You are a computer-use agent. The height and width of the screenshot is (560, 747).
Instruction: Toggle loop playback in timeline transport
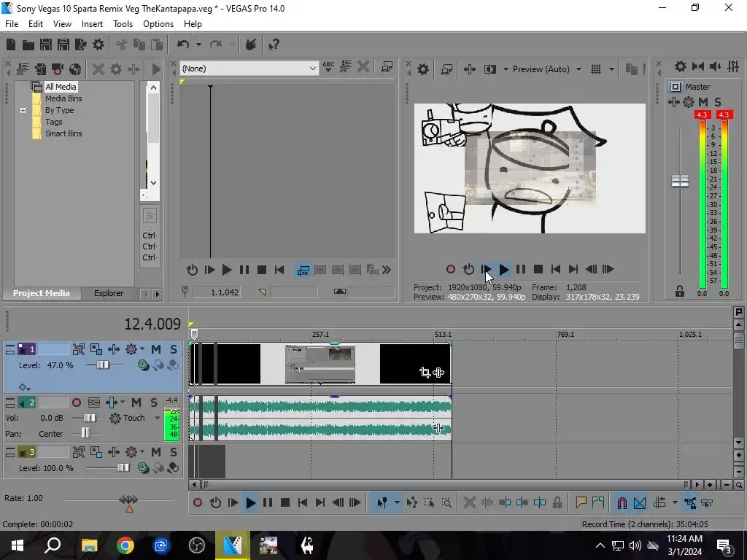coord(215,503)
